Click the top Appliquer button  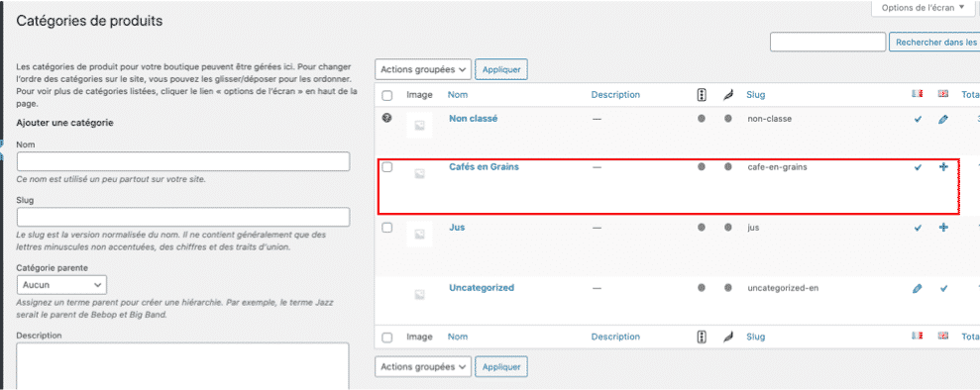501,69
